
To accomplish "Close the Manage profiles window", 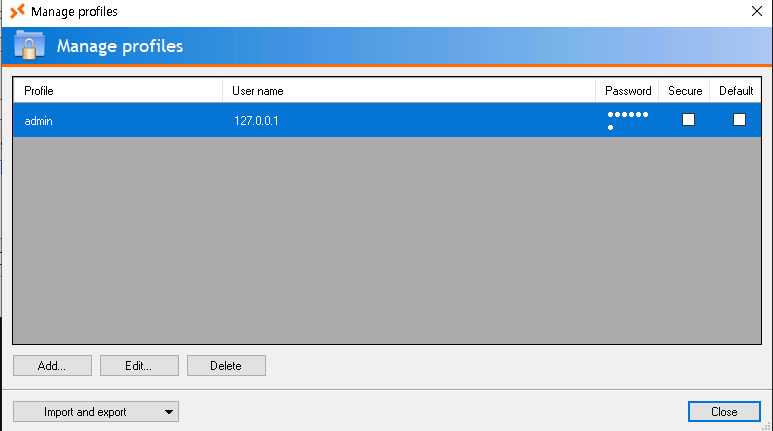I will click(x=757, y=11).
